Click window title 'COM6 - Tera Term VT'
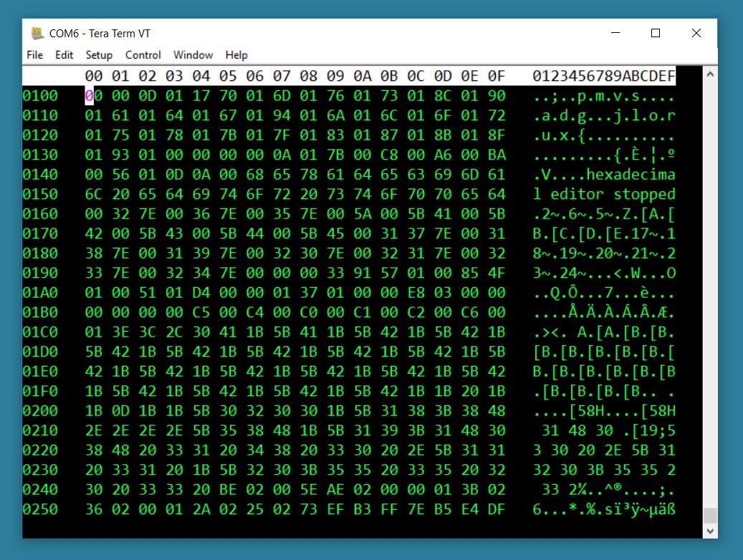 pos(100,34)
